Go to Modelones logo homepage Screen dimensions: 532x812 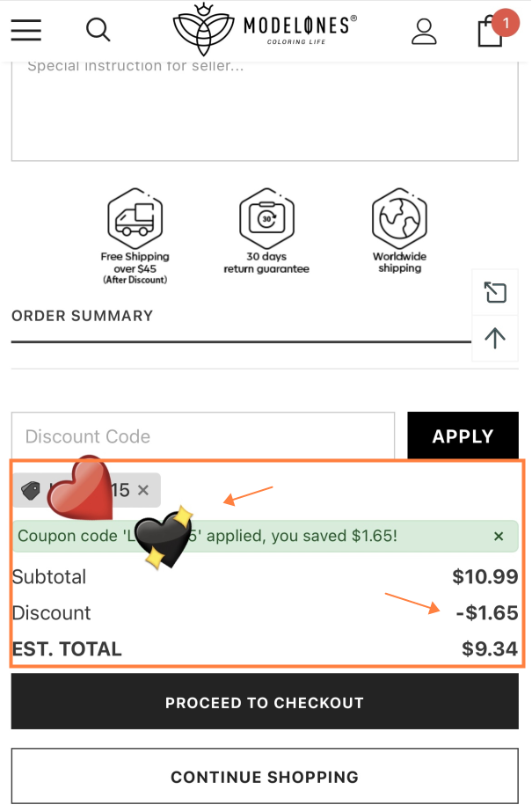pyautogui.click(x=265, y=30)
